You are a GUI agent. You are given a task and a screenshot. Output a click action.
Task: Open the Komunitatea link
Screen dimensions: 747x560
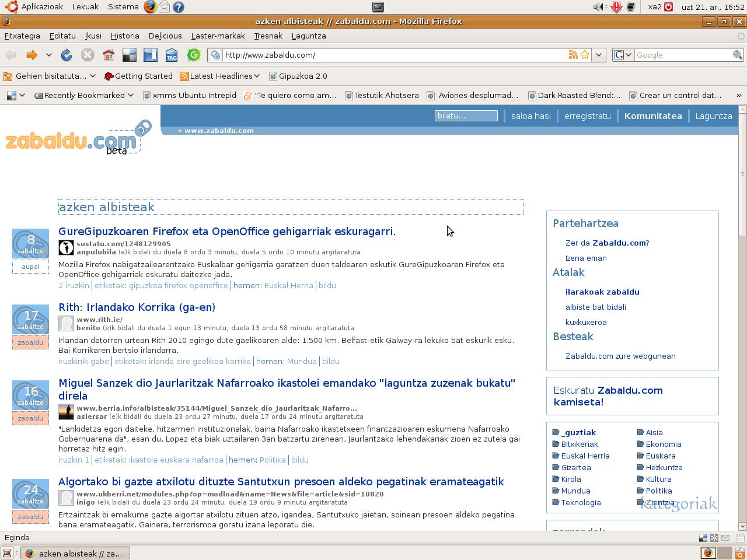(x=652, y=116)
